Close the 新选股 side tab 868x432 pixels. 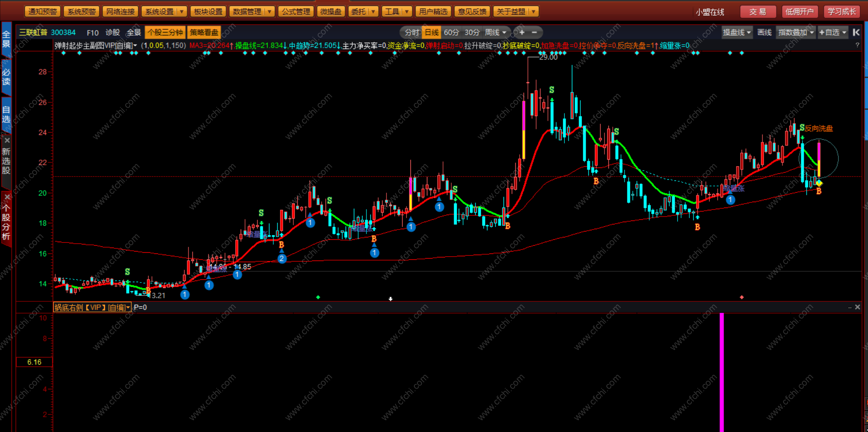click(7, 140)
